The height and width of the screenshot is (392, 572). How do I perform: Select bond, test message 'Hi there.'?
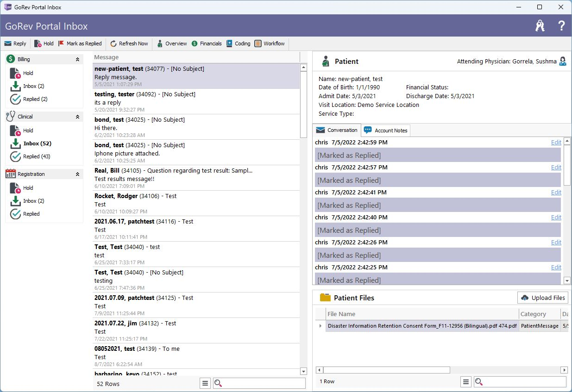click(x=196, y=127)
